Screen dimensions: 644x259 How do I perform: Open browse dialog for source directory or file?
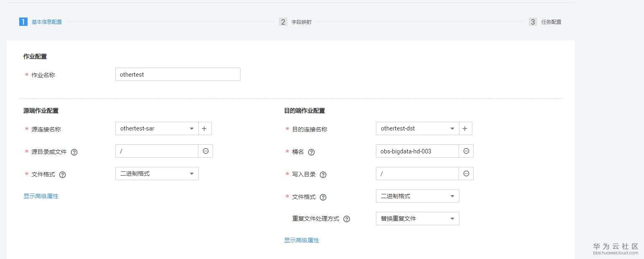[x=205, y=151]
